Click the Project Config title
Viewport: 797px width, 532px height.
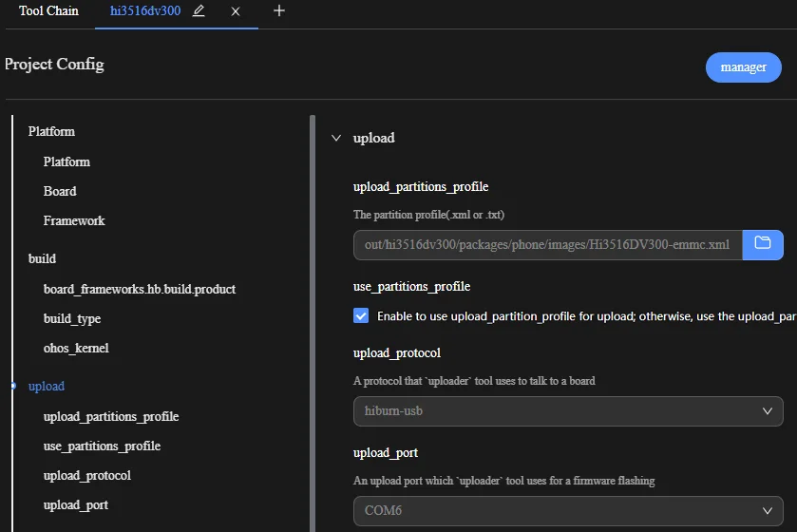54,65
